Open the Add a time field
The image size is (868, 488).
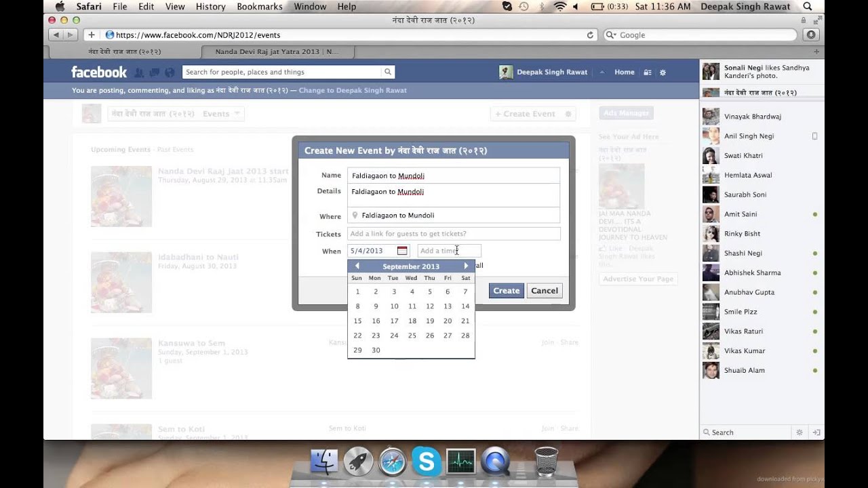(x=449, y=251)
